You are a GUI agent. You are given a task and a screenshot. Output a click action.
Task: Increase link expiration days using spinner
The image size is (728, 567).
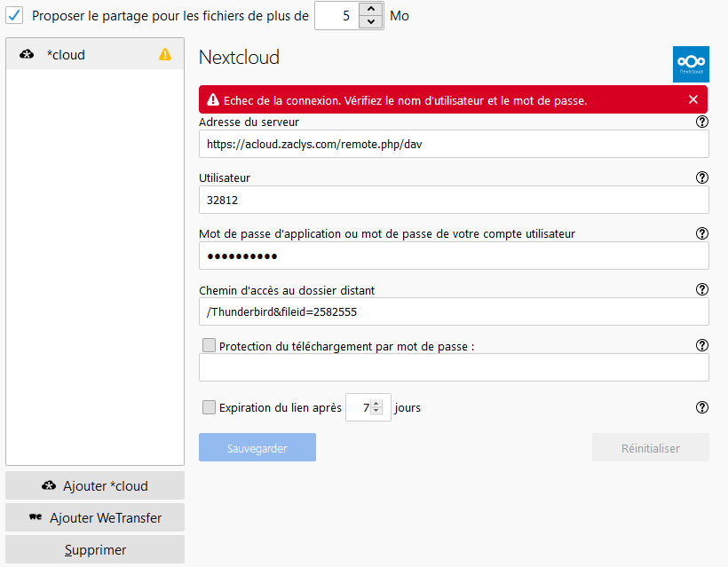[376, 404]
